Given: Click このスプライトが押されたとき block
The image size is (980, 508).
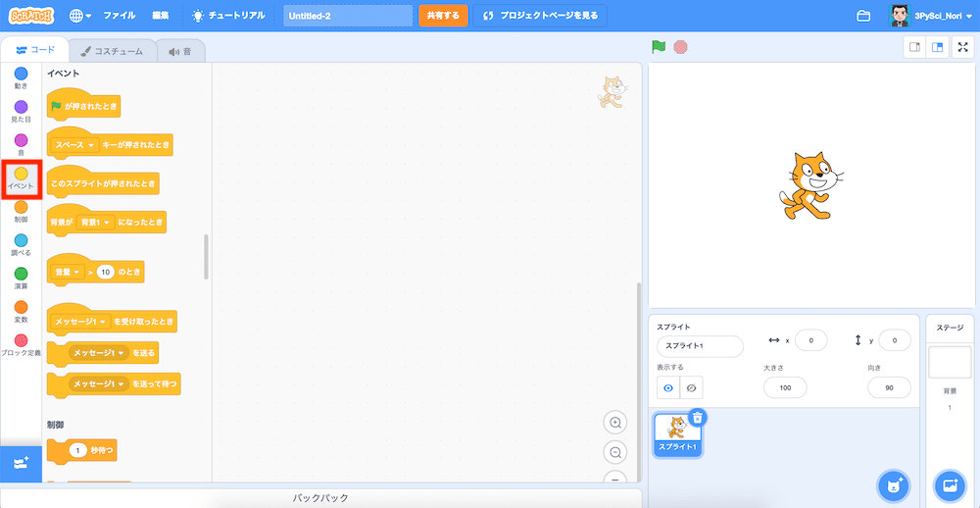Looking at the screenshot, I should click(x=103, y=184).
